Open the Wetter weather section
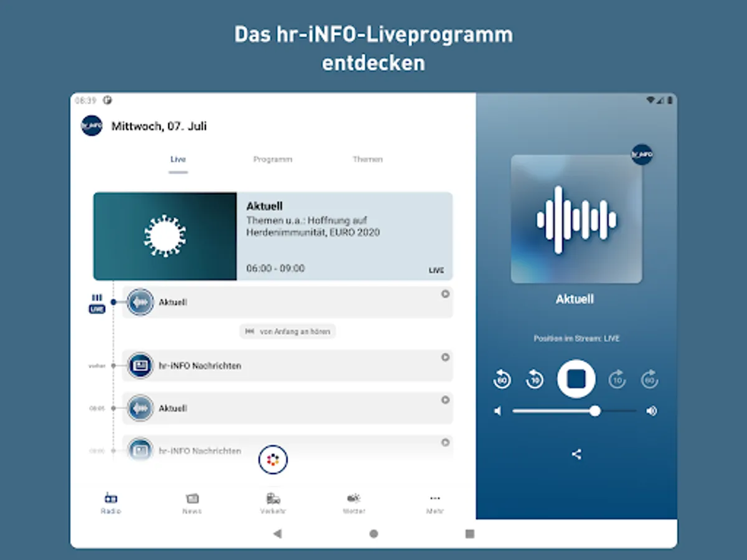 tap(354, 503)
